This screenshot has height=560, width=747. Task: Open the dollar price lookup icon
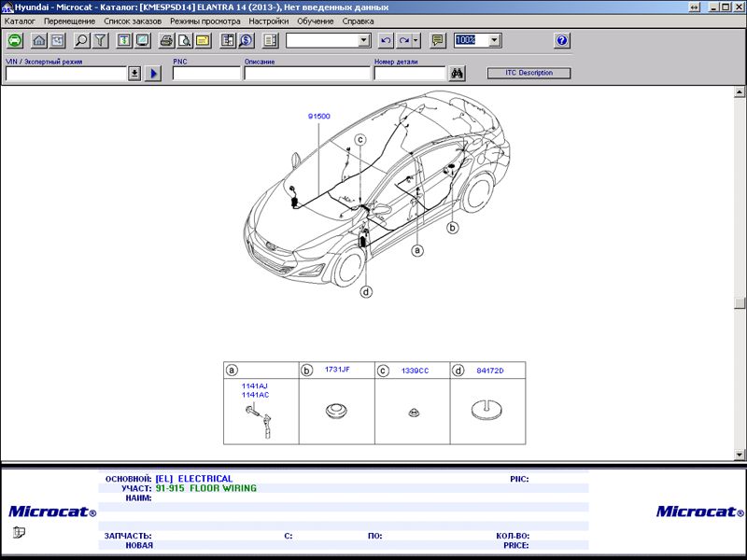coord(247,40)
